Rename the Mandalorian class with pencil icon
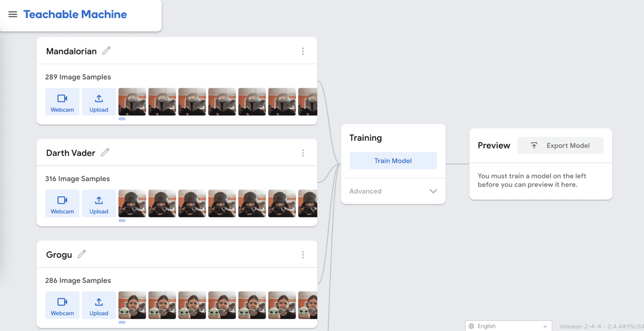 tap(106, 51)
